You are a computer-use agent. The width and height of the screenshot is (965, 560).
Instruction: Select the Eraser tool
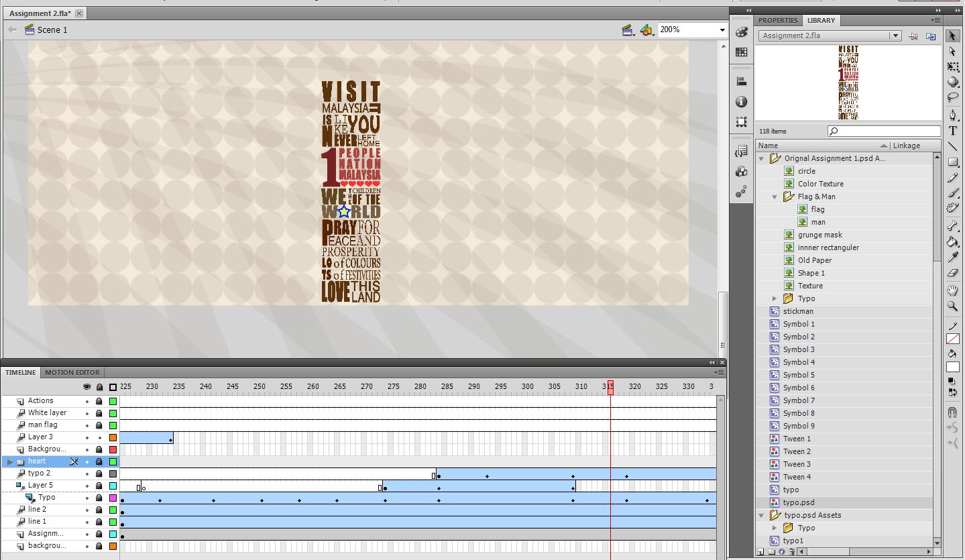click(952, 272)
